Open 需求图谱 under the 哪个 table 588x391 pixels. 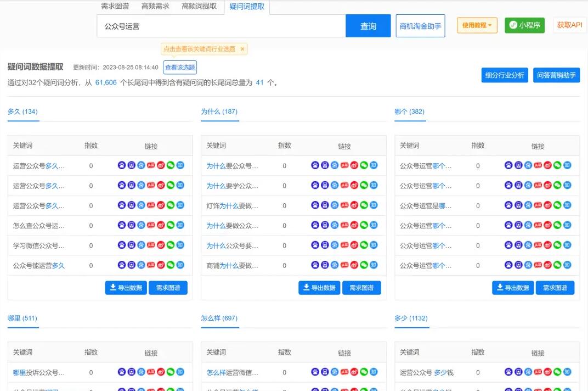tap(555, 288)
